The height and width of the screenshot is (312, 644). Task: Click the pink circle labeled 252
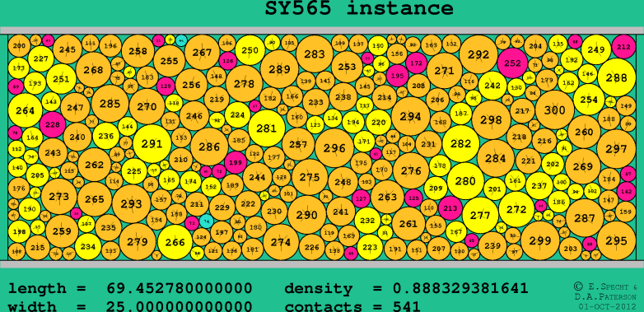point(512,63)
